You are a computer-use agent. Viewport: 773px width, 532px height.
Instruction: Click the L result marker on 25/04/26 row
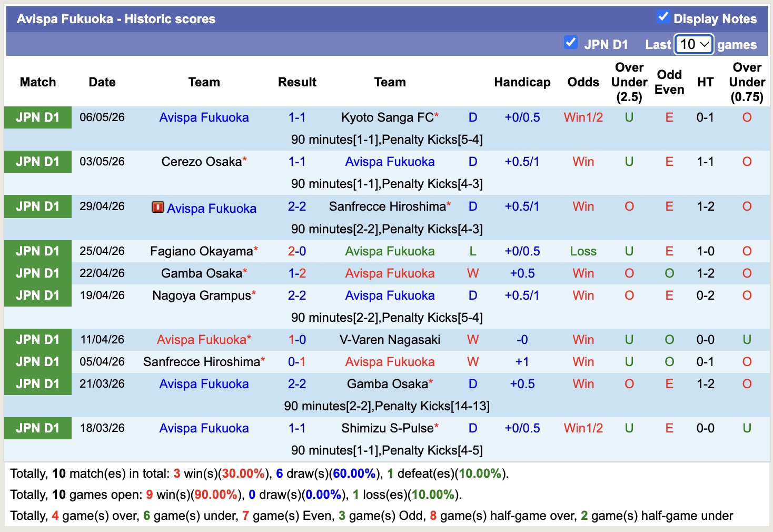pos(473,251)
